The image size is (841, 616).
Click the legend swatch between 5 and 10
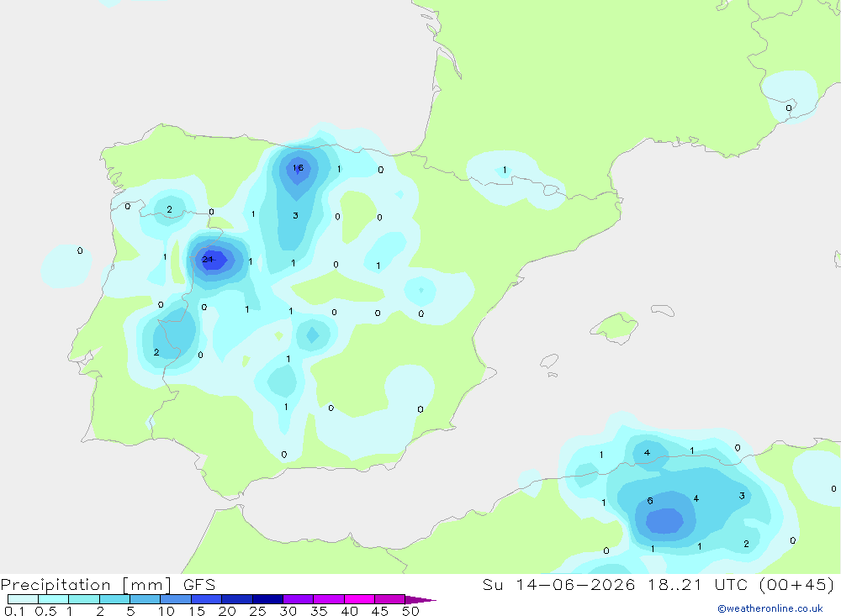point(145,599)
